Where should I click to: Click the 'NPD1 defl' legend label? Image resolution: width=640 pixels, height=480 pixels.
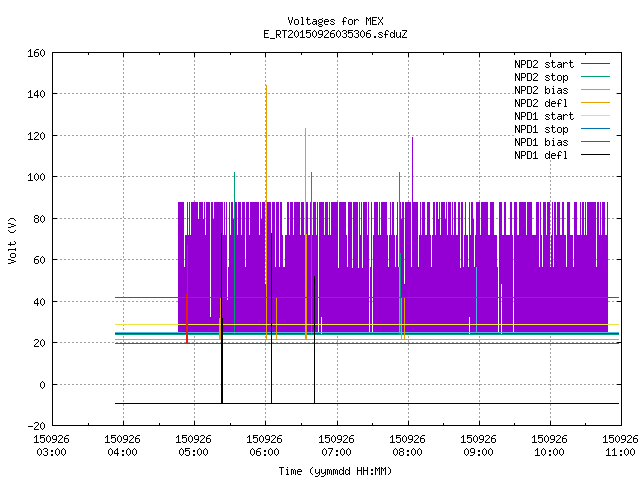[x=541, y=156]
